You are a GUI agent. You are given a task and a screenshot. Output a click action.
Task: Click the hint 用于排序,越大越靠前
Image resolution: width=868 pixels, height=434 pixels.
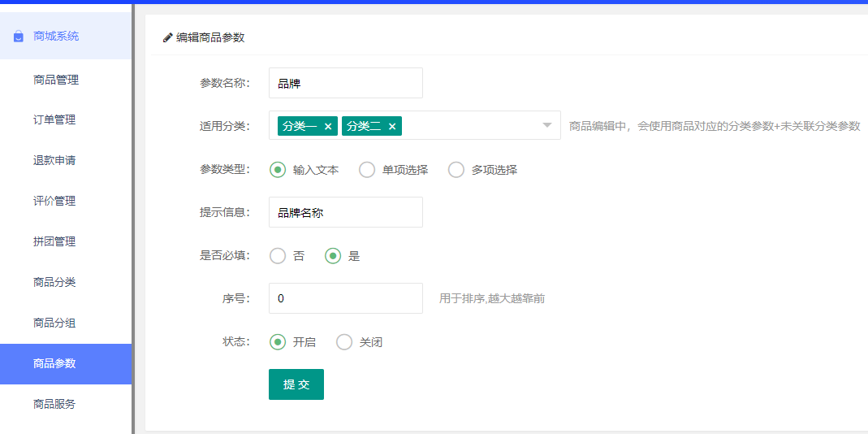(492, 299)
